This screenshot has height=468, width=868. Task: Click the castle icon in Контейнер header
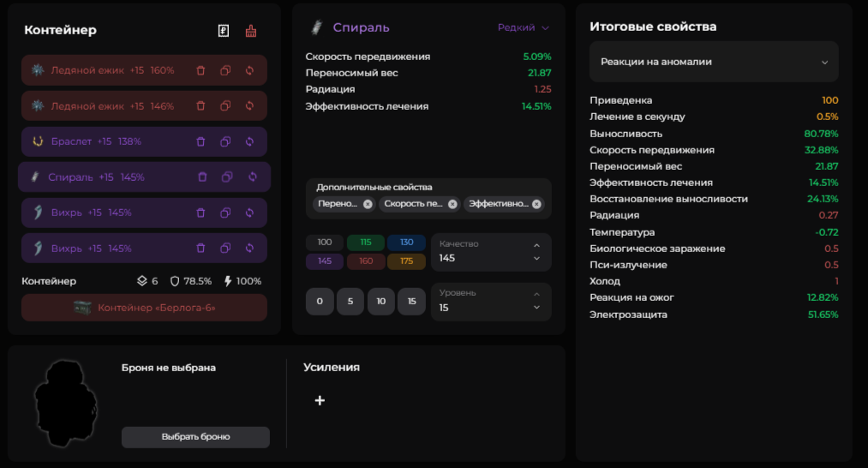[x=251, y=31]
